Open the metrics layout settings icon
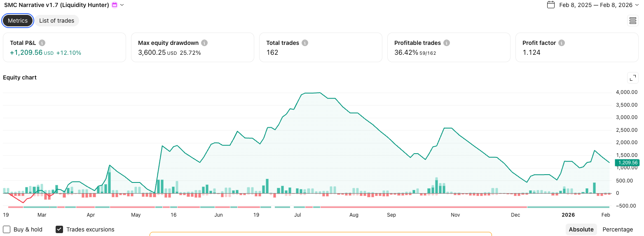 click(x=632, y=21)
